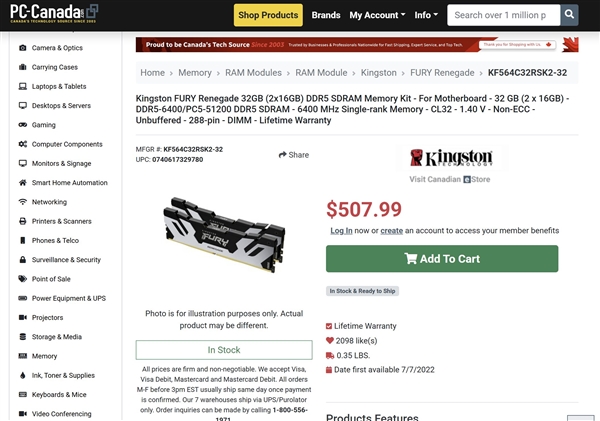Click the heart likes icon
This screenshot has height=421, width=600.
point(329,340)
